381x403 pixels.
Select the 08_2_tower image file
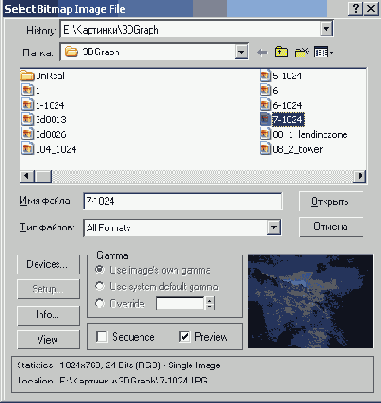292,149
